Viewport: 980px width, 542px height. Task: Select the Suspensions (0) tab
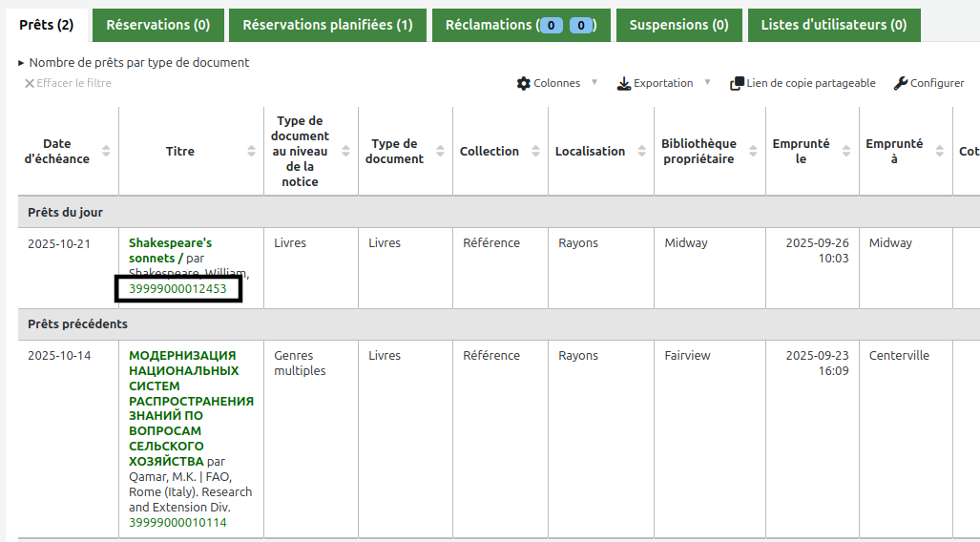pyautogui.click(x=678, y=25)
